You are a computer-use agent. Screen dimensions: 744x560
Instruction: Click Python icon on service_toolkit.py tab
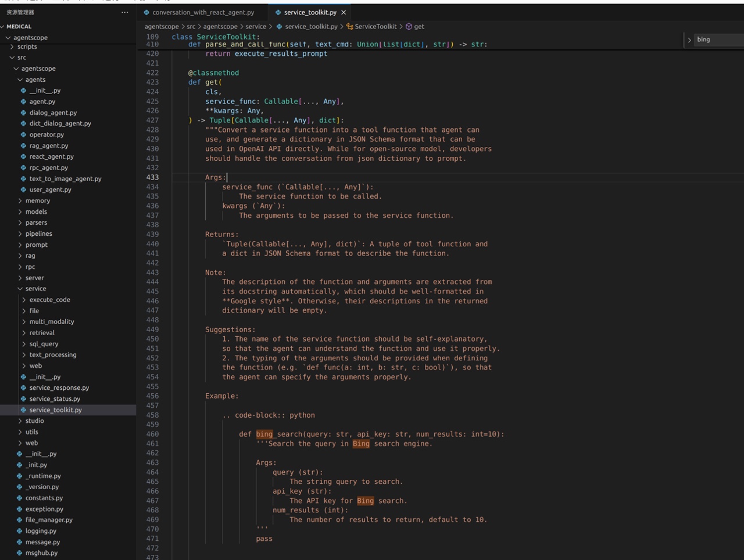pos(278,12)
